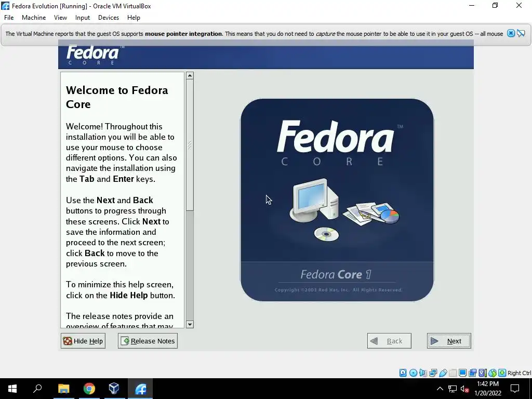Open the Release Notes
The image size is (532, 399).
click(148, 341)
